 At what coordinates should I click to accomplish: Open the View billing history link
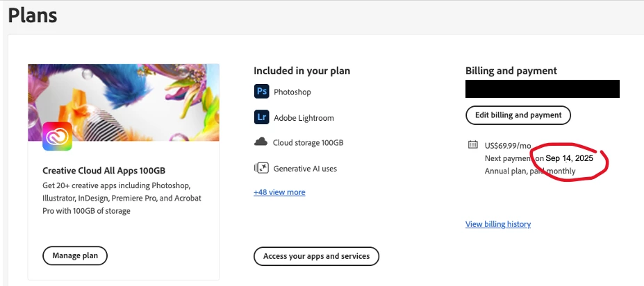(498, 224)
